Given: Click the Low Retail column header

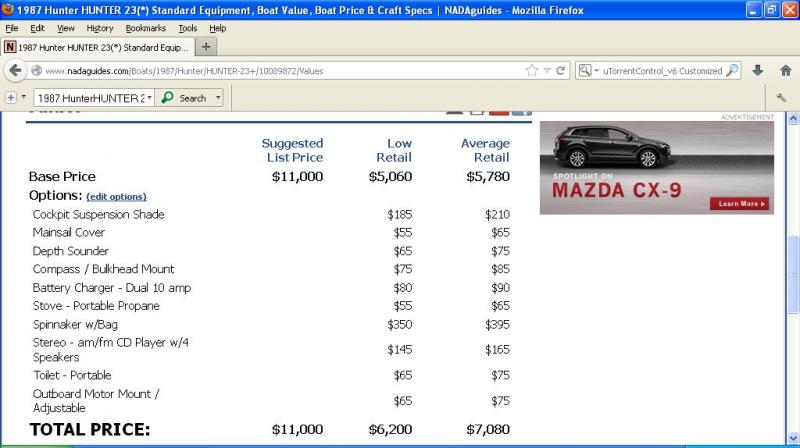Looking at the screenshot, I should click(x=394, y=150).
